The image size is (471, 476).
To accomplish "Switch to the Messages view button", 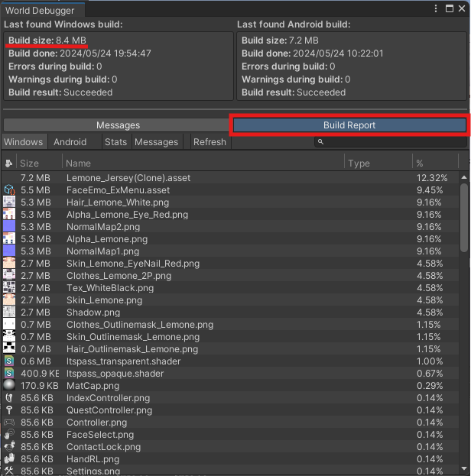I will pyautogui.click(x=118, y=125).
